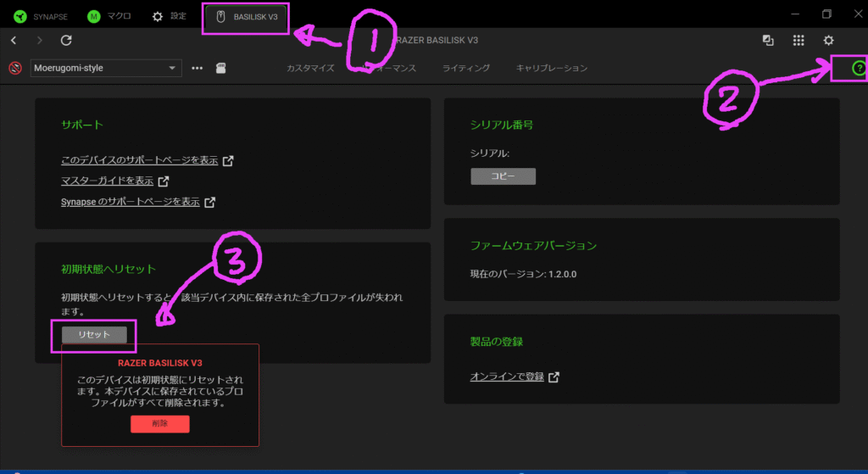Open the SYNAPSE tab

41,17
